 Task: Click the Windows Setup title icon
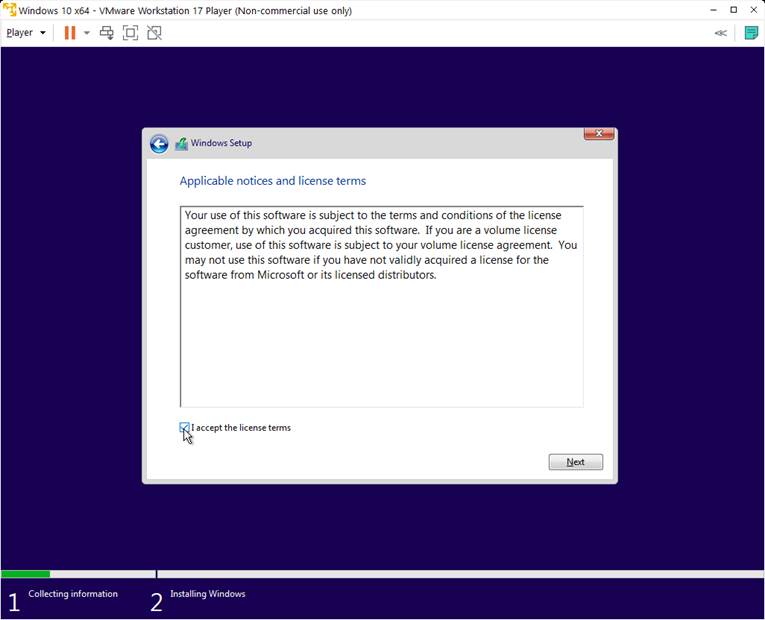(181, 144)
